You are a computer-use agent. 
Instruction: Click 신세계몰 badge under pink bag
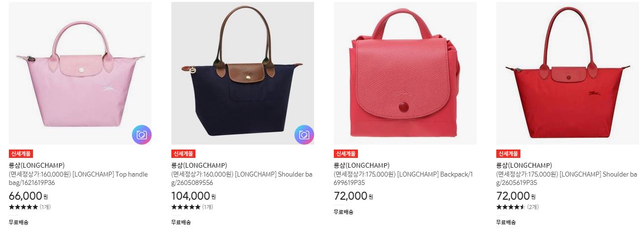click(x=21, y=153)
